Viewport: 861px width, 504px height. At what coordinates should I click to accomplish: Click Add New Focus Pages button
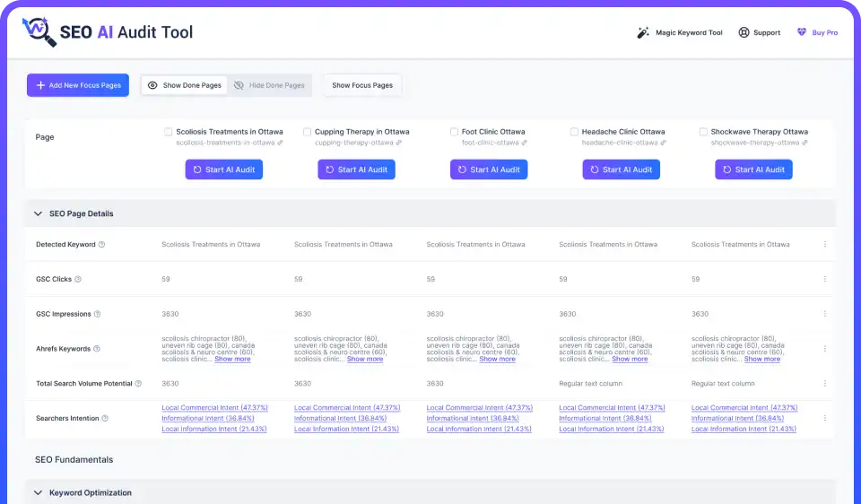point(78,85)
